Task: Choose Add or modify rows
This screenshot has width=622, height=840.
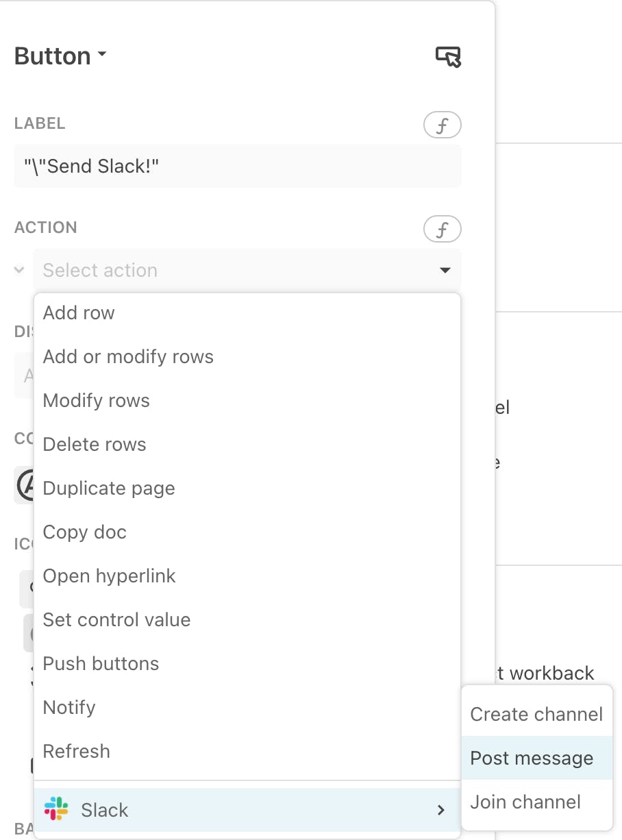Action: click(247, 357)
